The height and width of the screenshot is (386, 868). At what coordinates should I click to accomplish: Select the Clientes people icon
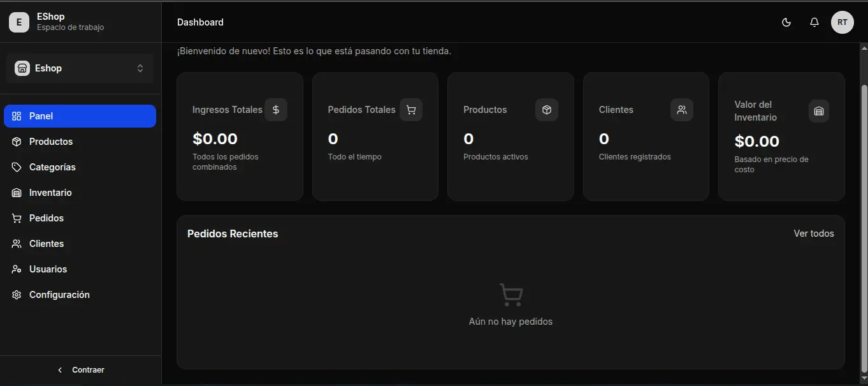click(16, 243)
